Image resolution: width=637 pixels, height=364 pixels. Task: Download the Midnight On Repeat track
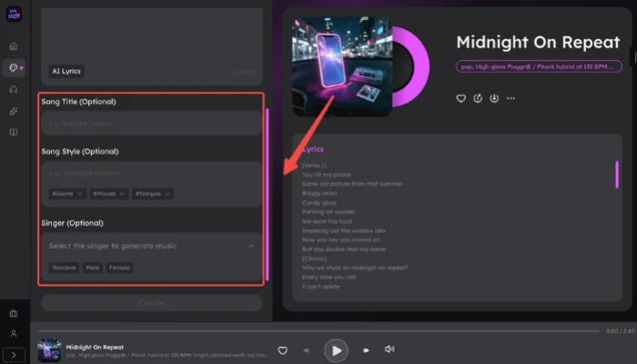(x=494, y=98)
